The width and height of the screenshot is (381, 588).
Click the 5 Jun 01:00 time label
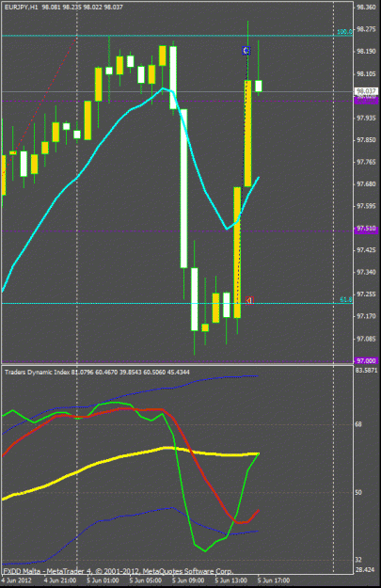click(x=103, y=580)
